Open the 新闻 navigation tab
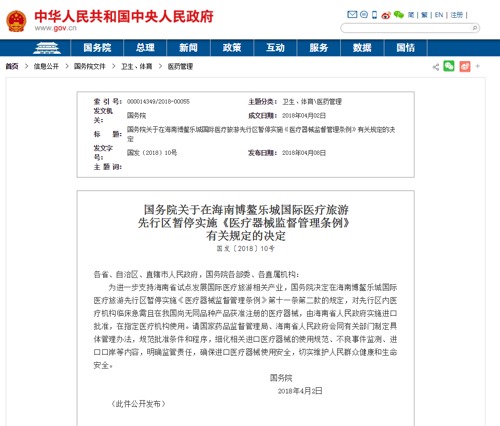The image size is (500, 426). 188,48
